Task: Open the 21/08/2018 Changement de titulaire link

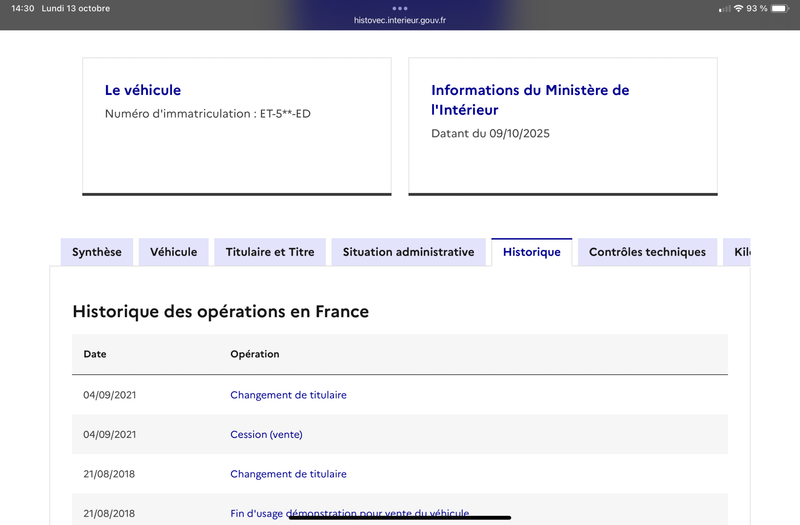Action: (288, 474)
